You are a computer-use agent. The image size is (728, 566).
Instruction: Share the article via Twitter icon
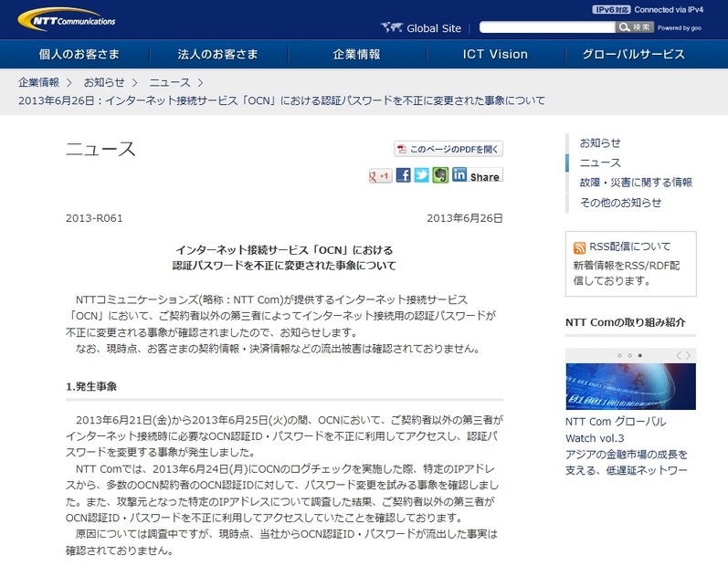pyautogui.click(x=421, y=175)
